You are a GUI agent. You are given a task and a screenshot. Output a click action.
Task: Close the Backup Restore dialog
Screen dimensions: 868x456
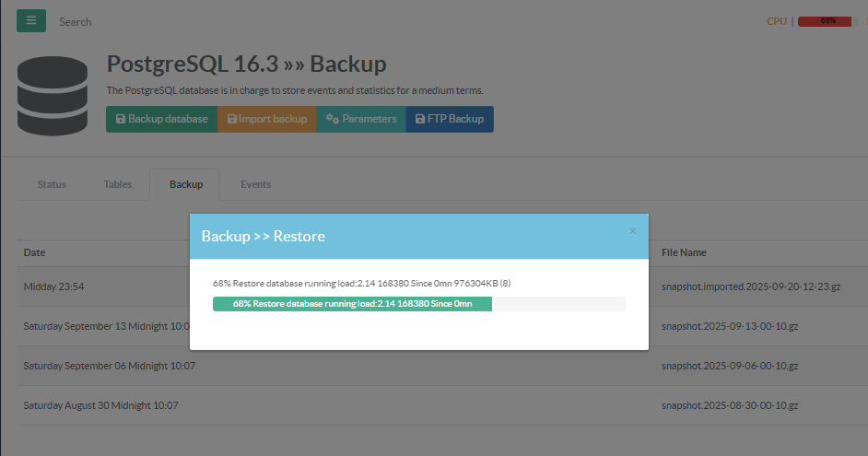(x=632, y=231)
